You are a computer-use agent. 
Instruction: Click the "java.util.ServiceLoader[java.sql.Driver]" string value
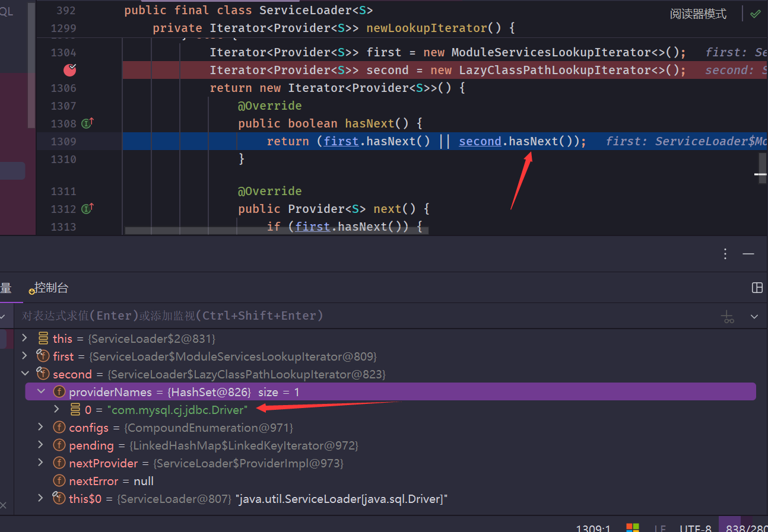tap(341, 499)
